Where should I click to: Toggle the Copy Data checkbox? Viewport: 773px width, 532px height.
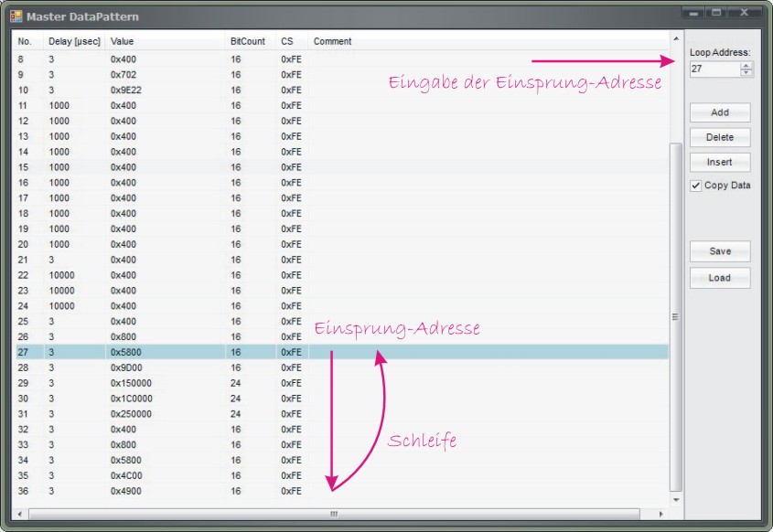695,186
